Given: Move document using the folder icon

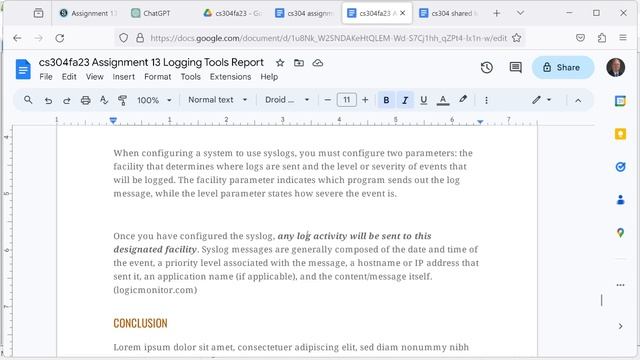Looking at the screenshot, I should tap(299, 63).
